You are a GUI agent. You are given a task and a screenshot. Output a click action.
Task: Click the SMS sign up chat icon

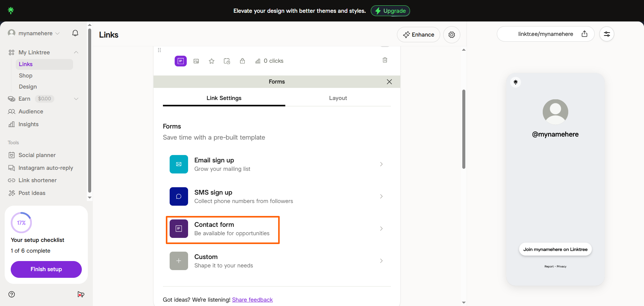pos(179,196)
